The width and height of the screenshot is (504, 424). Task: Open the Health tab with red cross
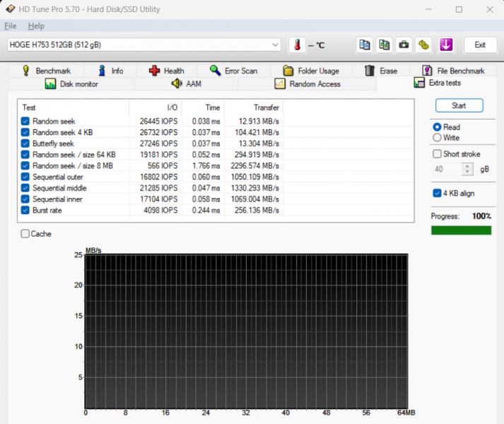pyautogui.click(x=166, y=71)
